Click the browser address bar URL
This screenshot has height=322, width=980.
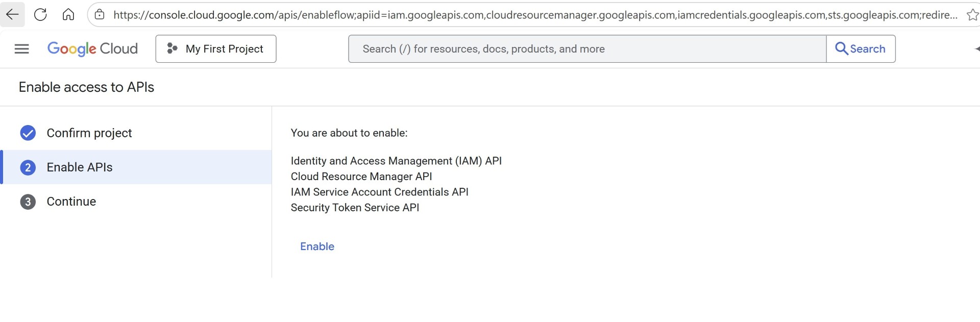pyautogui.click(x=535, y=15)
